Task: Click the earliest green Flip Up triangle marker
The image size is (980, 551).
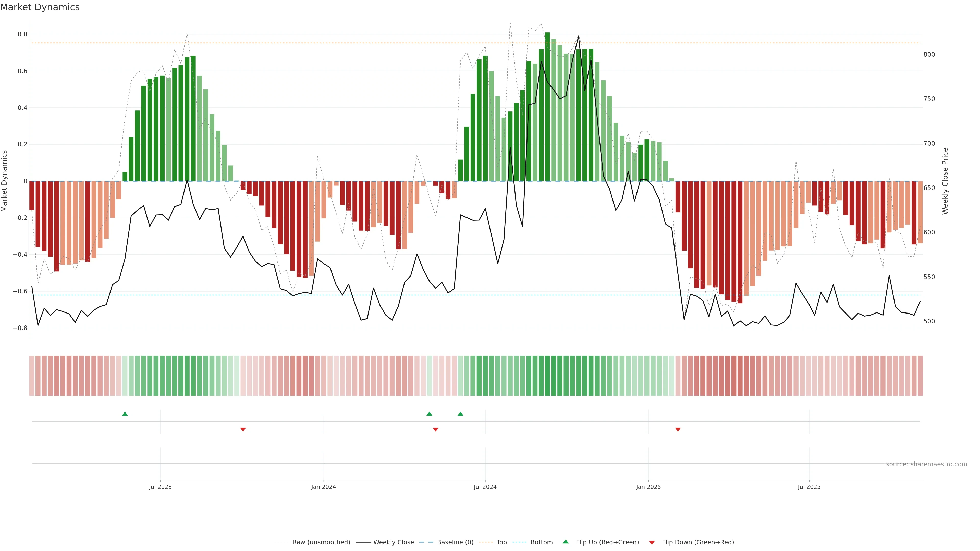Action: [x=125, y=414]
